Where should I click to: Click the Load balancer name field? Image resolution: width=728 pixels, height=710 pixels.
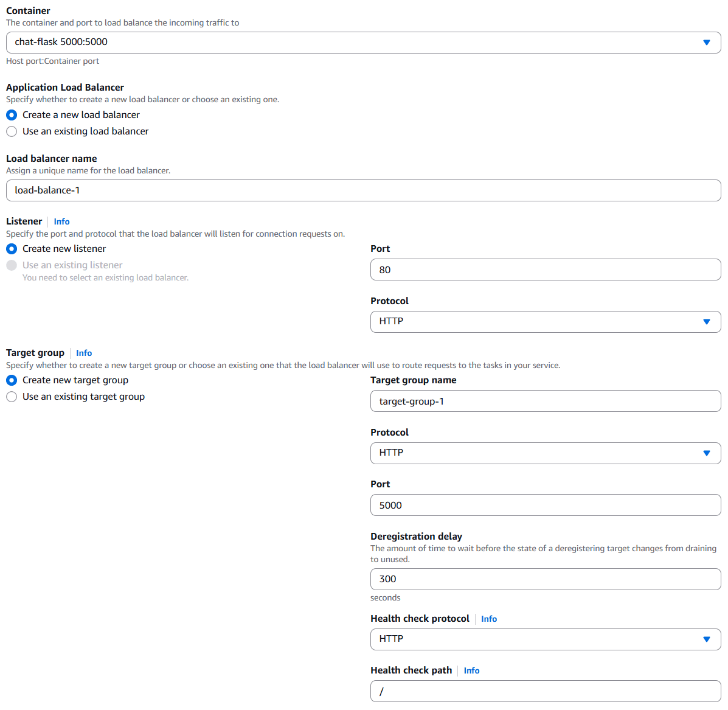click(362, 190)
